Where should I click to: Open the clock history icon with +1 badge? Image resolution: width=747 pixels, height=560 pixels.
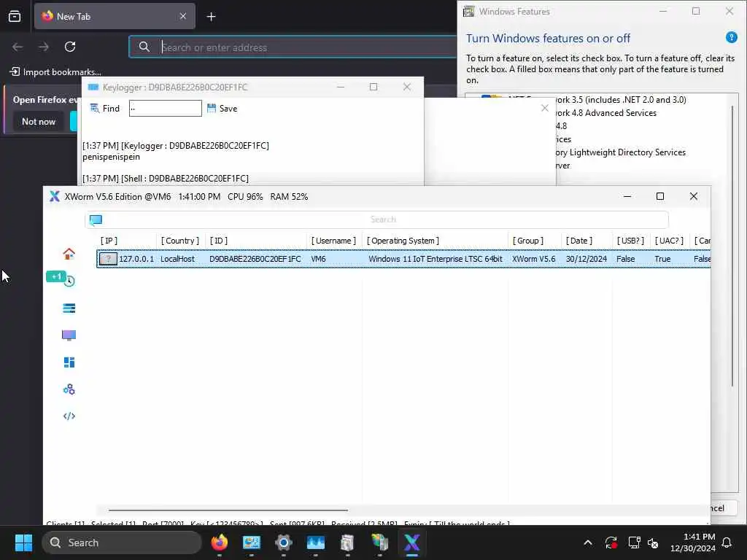[x=69, y=281]
